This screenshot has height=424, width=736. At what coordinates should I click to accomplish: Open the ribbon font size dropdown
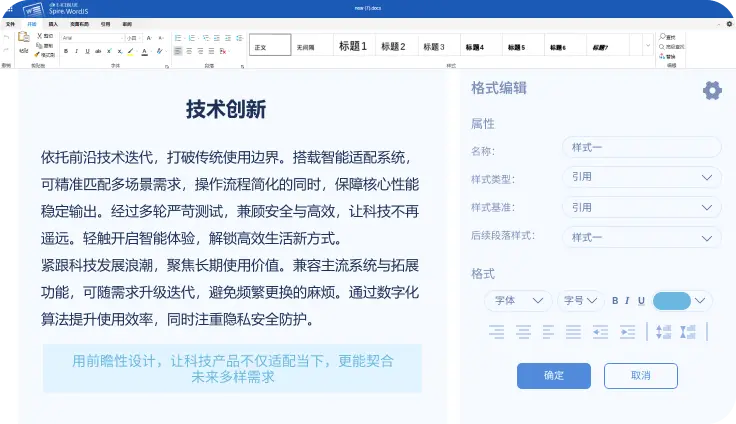134,38
